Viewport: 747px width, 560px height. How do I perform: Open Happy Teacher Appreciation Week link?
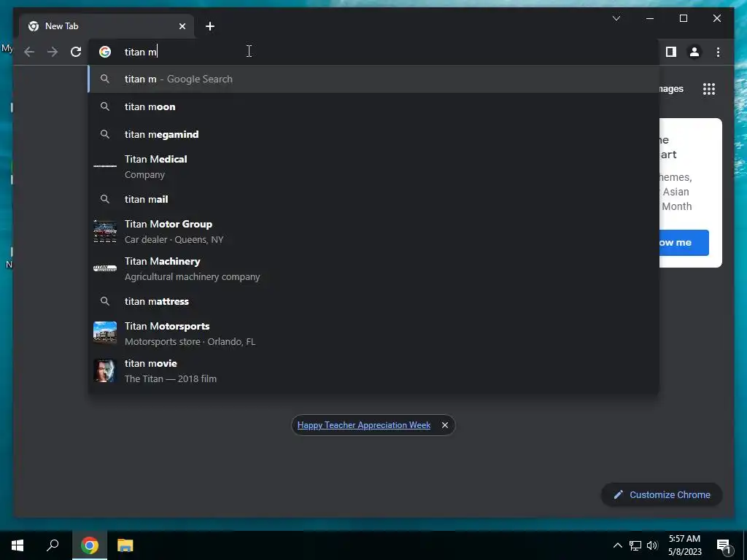[364, 425]
